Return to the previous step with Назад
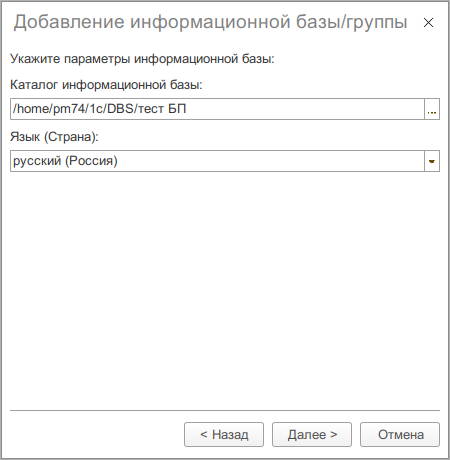This screenshot has width=450, height=460. [224, 435]
